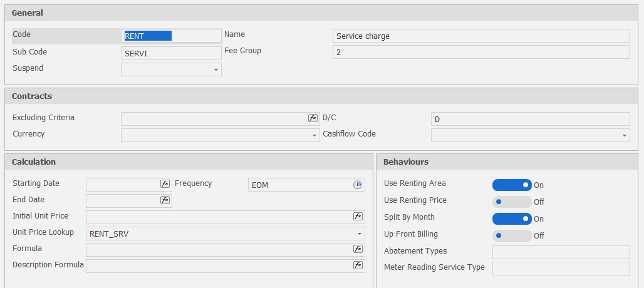Open formula editor for Excluding Criteria
The image size is (644, 288).
tap(313, 118)
